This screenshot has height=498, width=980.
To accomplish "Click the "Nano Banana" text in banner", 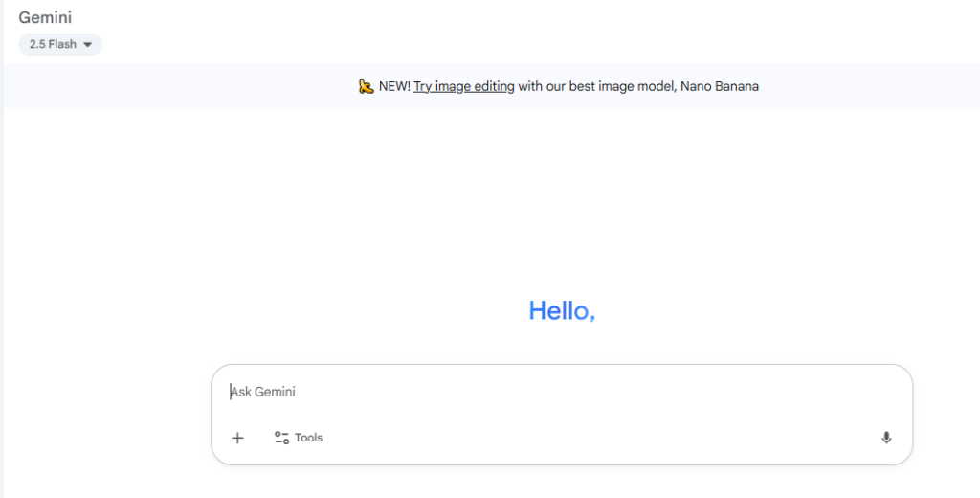I will [x=720, y=86].
